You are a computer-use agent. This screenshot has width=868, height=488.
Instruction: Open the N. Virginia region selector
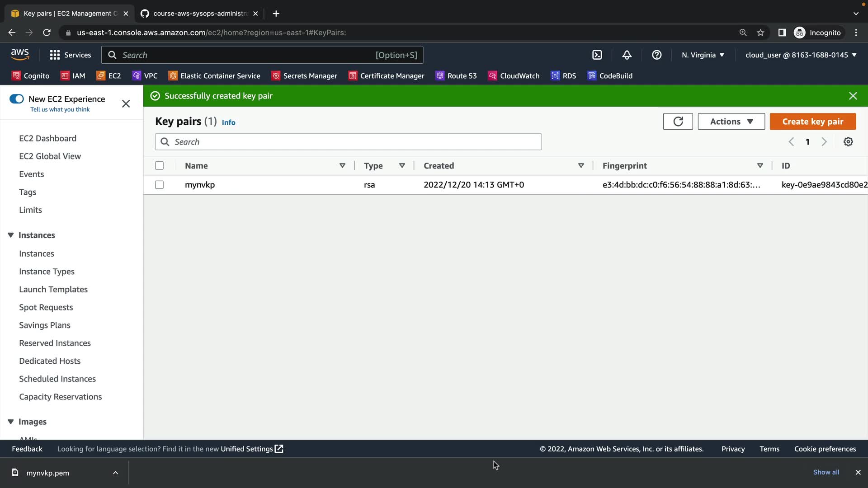703,55
